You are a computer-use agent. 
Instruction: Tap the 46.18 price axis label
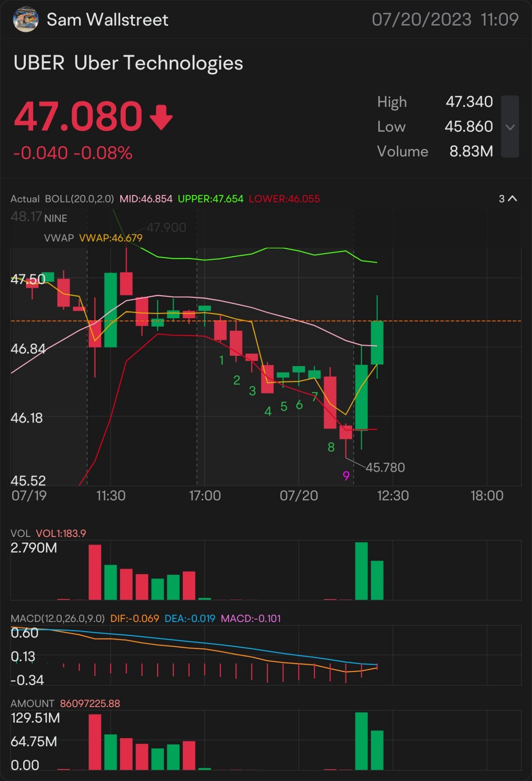[27, 418]
